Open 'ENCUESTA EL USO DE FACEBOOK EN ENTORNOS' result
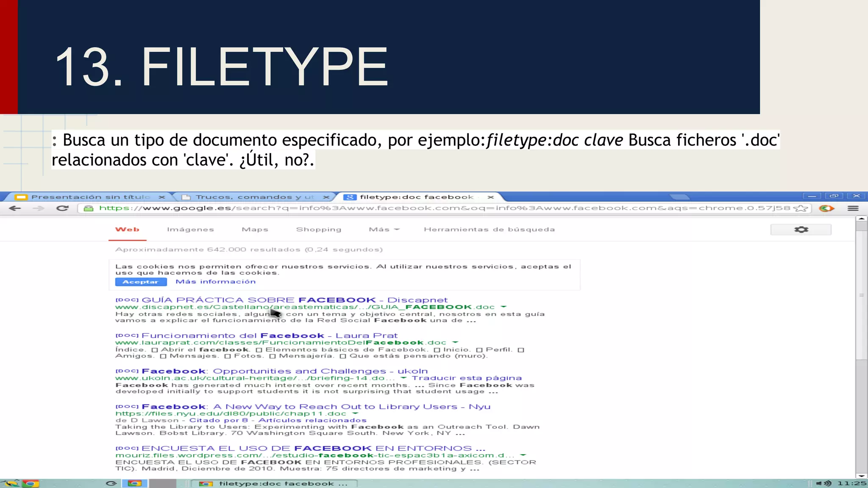The image size is (868, 488). coord(313,448)
